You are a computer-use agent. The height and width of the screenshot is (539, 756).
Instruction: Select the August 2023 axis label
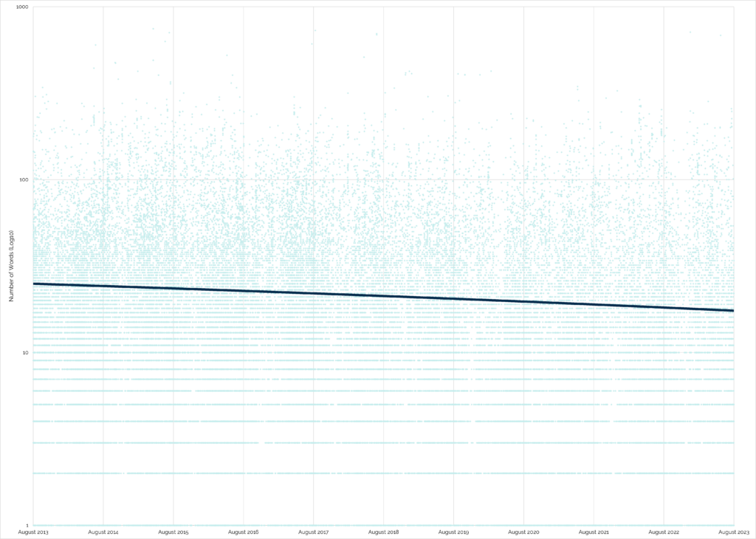point(735,531)
